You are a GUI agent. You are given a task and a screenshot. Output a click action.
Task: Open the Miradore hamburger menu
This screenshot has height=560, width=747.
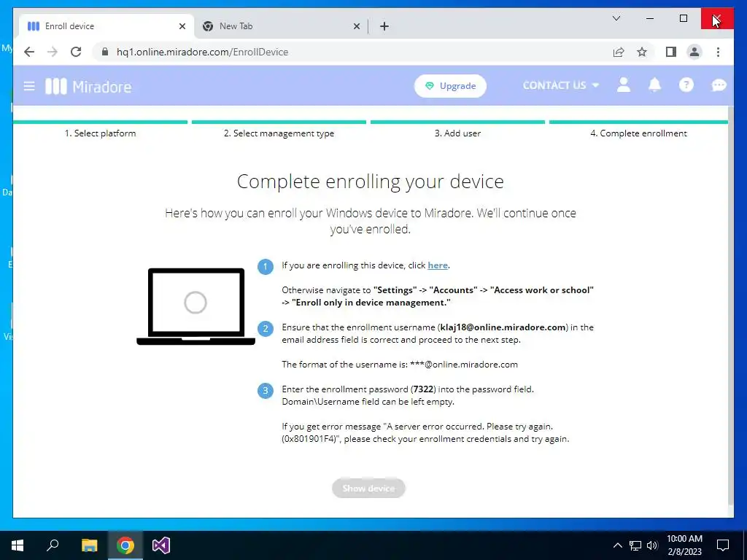tap(29, 86)
